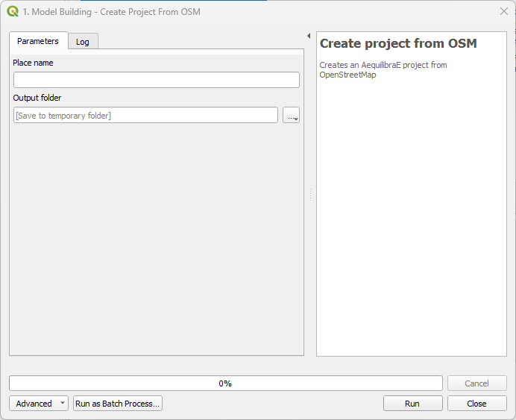
Task: Click the Cancel button
Action: point(476,383)
